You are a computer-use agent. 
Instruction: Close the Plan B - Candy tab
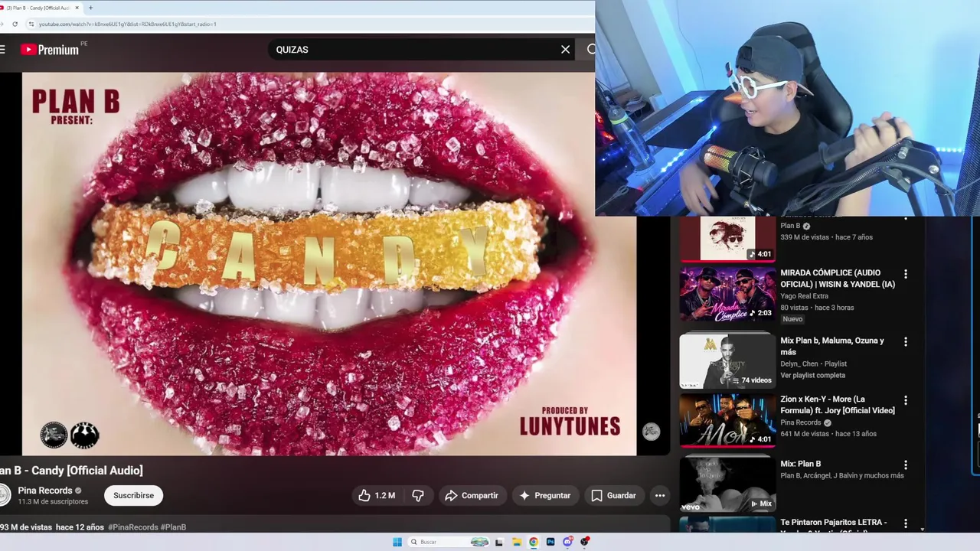(x=77, y=8)
